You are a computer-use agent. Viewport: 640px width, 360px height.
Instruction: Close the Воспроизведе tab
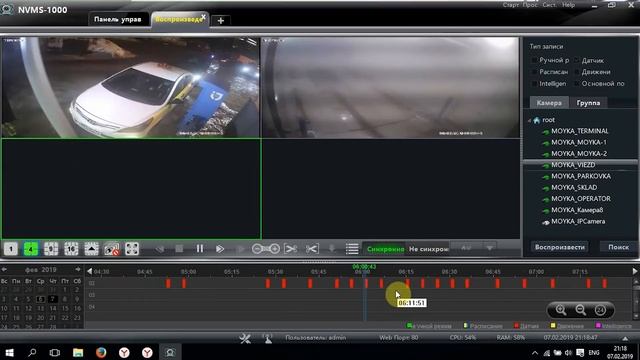(203, 17)
